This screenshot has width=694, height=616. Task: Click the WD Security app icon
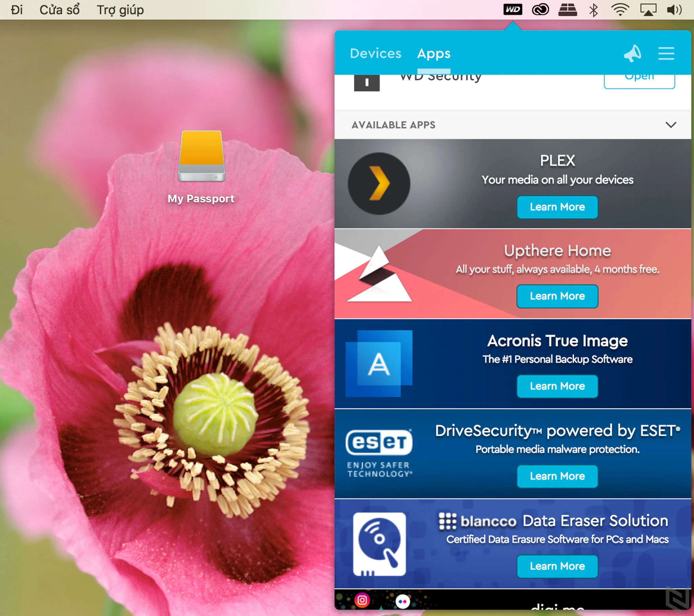(x=367, y=83)
